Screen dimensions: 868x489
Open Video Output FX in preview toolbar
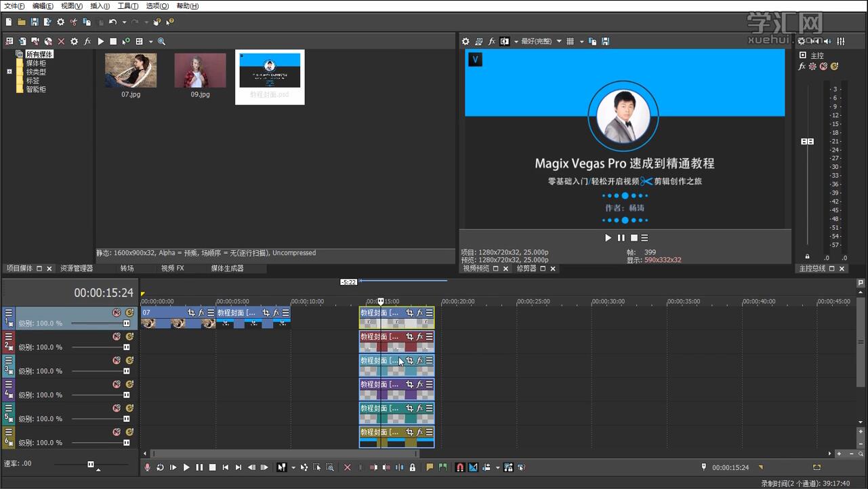[492, 41]
